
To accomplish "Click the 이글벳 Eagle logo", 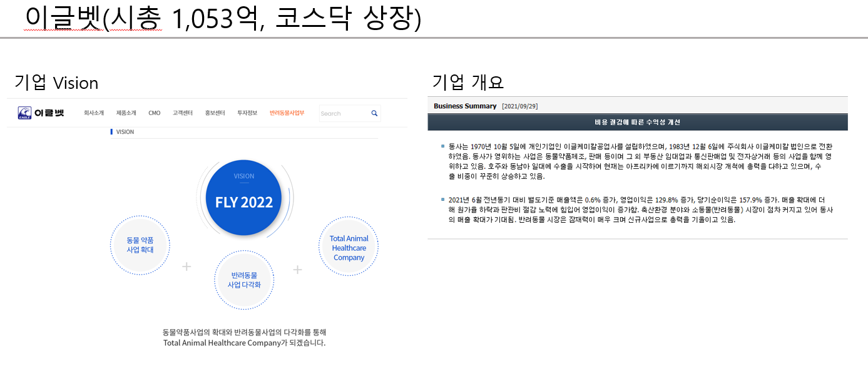I will coord(41,113).
